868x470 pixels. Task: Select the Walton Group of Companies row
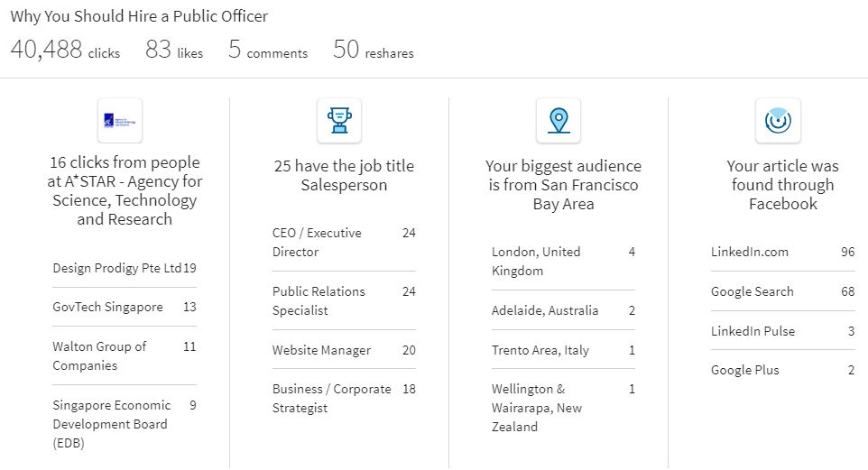coord(125,355)
